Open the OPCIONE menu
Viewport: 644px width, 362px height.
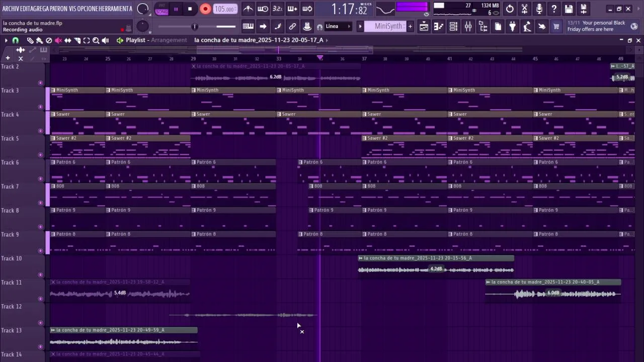88,9
